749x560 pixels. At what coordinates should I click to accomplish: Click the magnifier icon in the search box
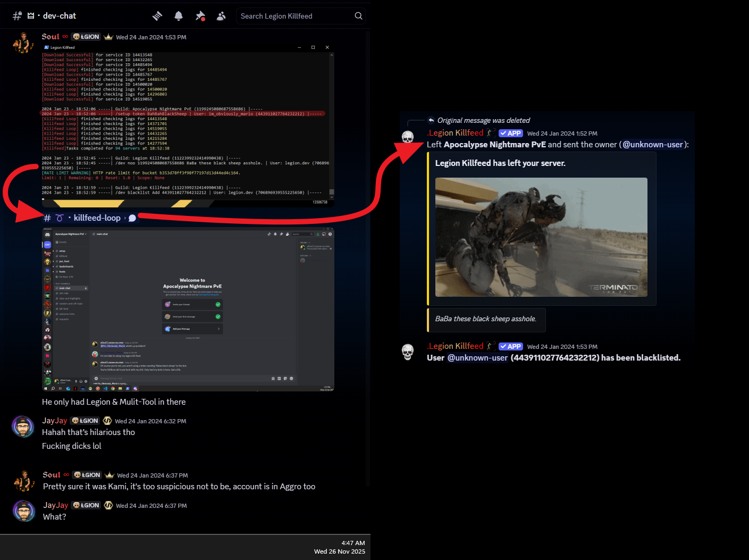point(359,16)
